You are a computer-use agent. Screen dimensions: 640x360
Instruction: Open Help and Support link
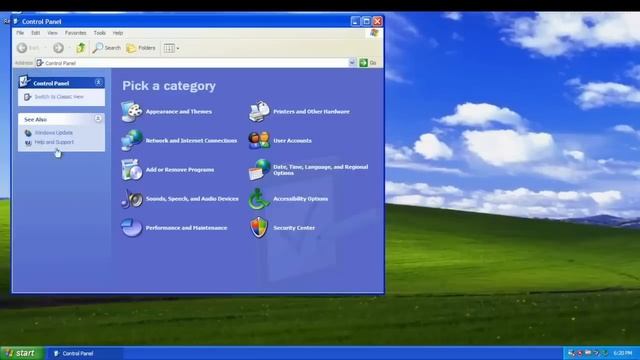point(54,142)
